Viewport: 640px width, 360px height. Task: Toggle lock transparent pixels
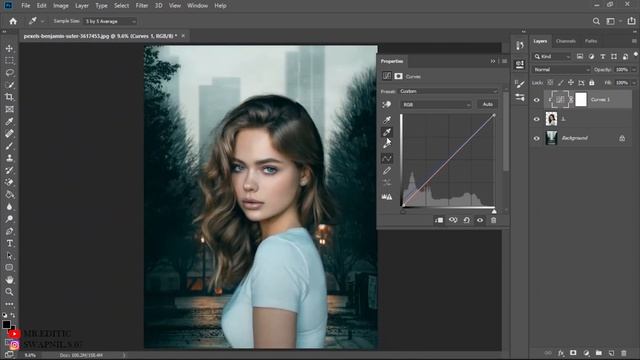550,83
